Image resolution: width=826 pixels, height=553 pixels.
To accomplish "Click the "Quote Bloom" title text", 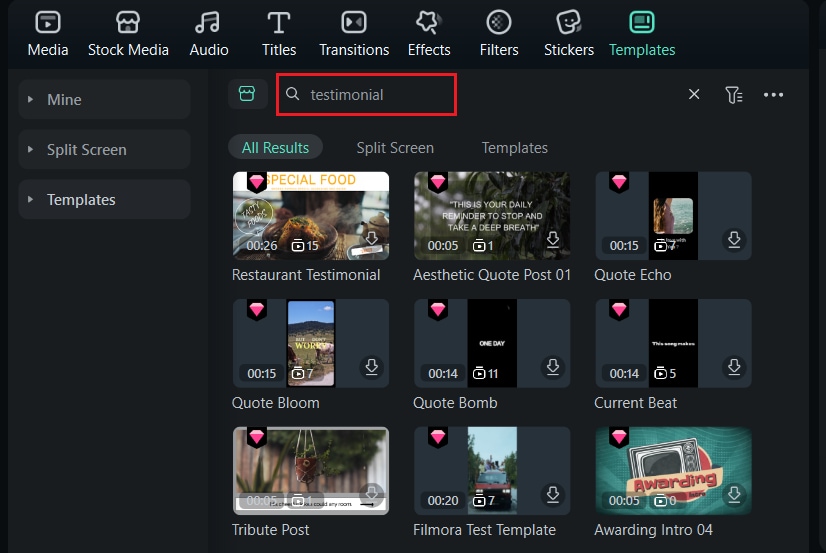I will (x=276, y=403).
